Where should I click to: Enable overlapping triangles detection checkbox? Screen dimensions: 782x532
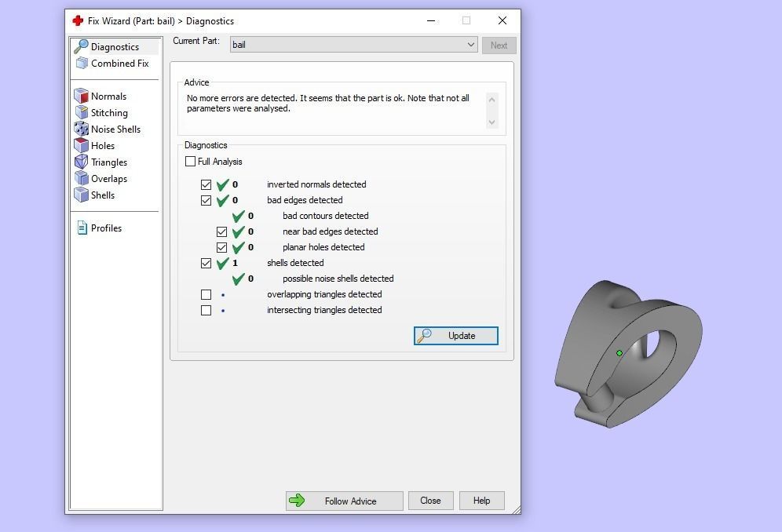206,295
